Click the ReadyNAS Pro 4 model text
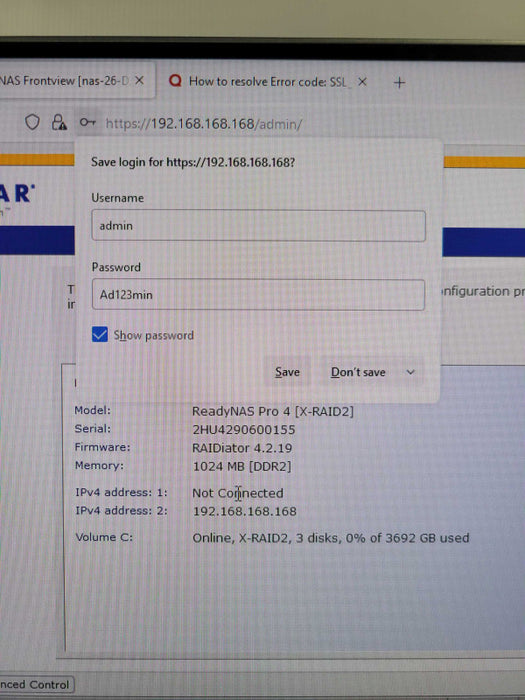 273,411
